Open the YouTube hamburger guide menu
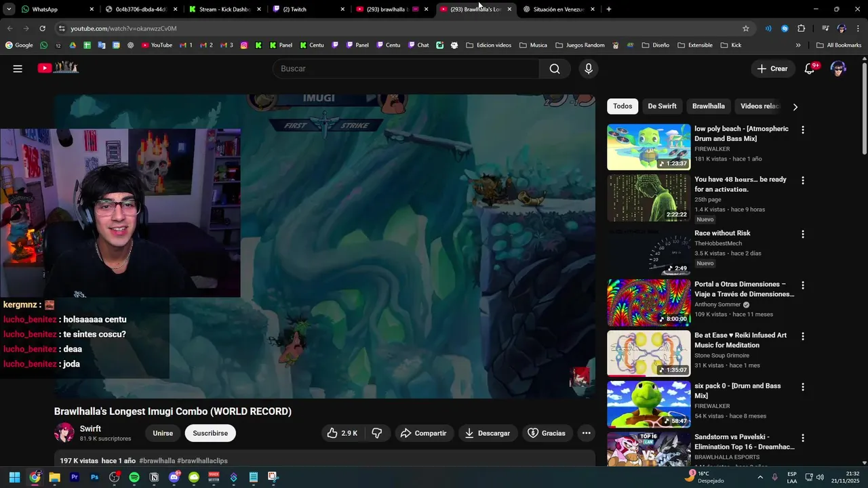 click(x=18, y=68)
